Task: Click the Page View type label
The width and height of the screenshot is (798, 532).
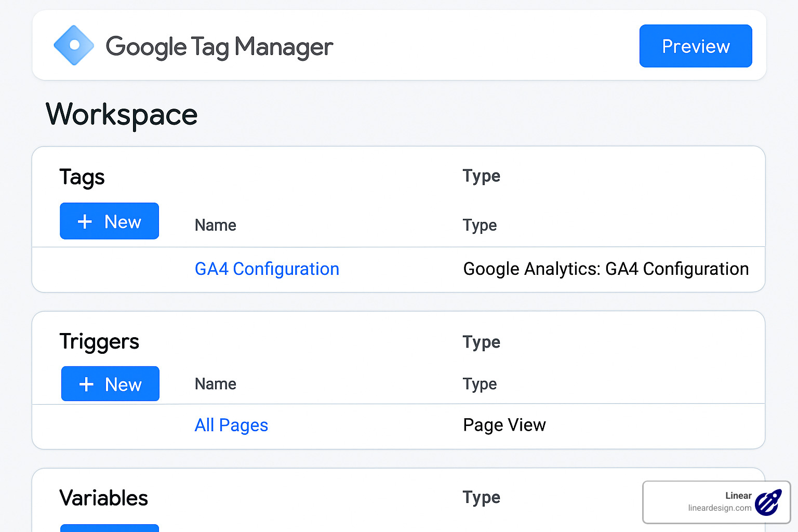Action: pos(504,424)
